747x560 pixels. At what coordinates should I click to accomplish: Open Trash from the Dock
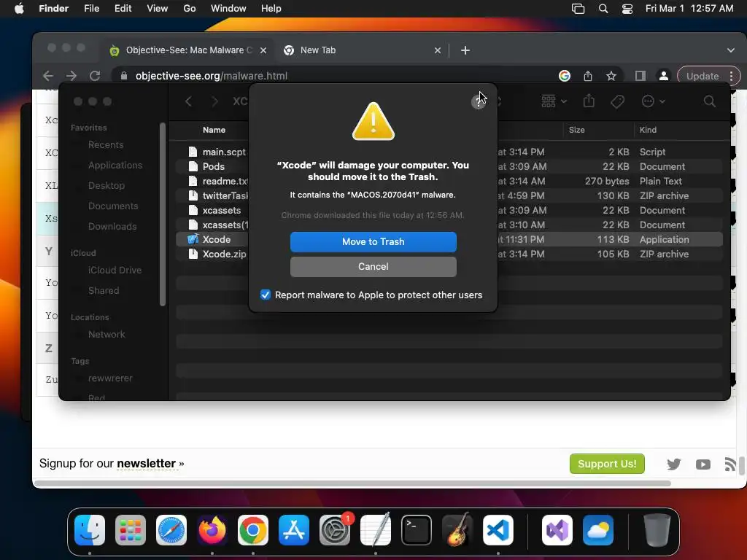[657, 530]
